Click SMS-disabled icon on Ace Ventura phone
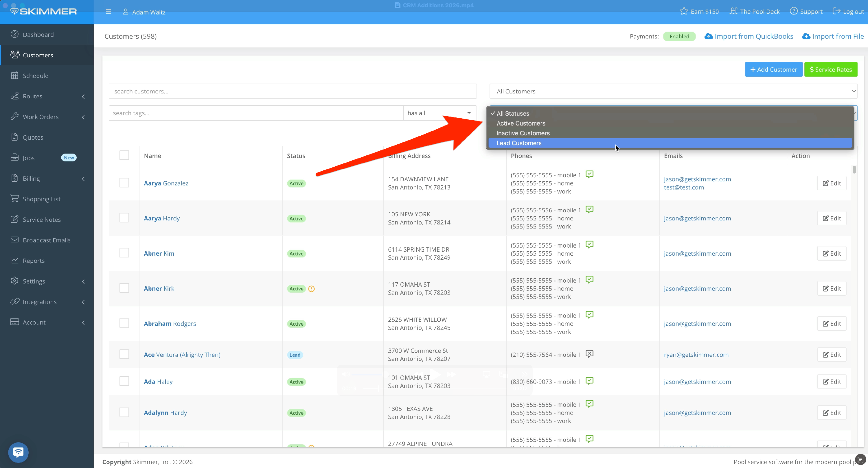868x468 pixels. coord(589,354)
